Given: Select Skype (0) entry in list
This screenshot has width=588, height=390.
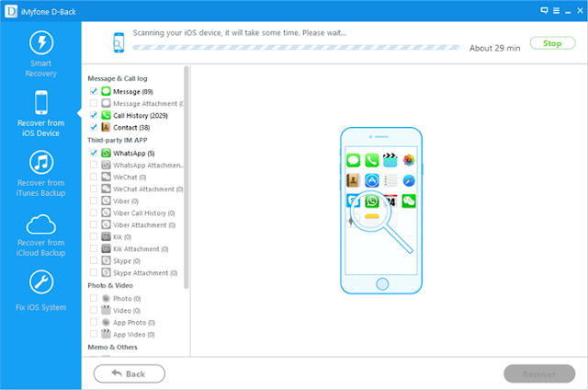Looking at the screenshot, I should [x=127, y=261].
